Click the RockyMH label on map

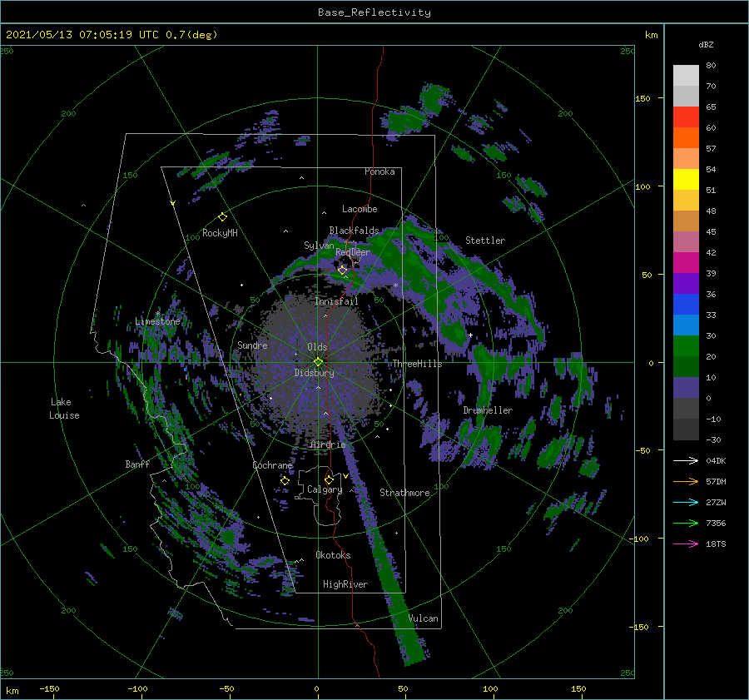pyautogui.click(x=220, y=233)
